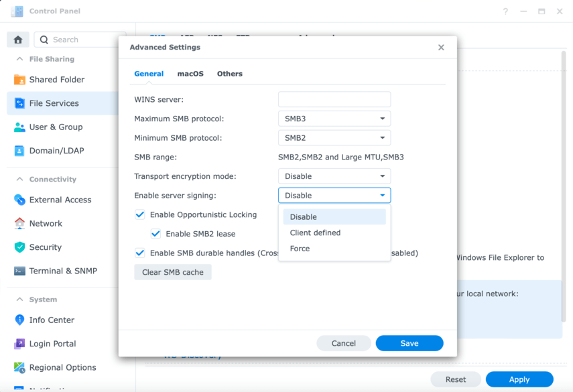Open the Security shield icon
573x392 pixels.
click(19, 247)
